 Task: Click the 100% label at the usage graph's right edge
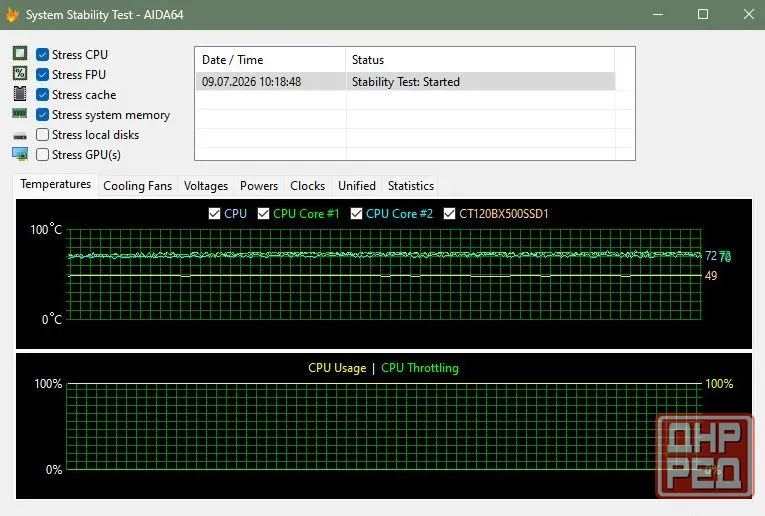(x=719, y=384)
